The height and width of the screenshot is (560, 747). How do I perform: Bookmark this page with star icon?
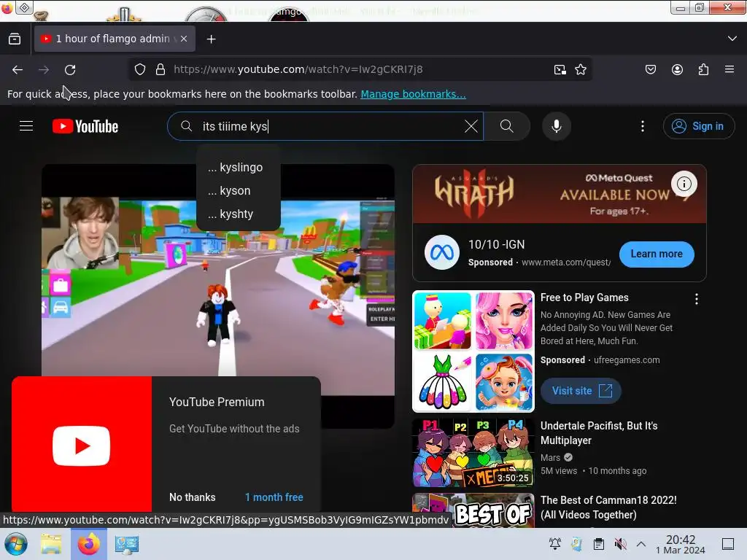coord(580,69)
